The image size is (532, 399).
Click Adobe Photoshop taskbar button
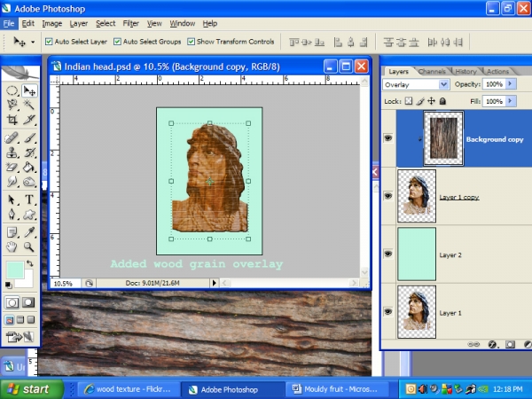(x=232, y=389)
